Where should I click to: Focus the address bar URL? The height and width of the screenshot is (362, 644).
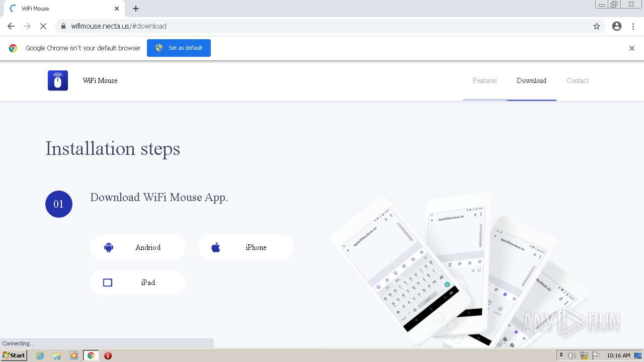pyautogui.click(x=322, y=26)
